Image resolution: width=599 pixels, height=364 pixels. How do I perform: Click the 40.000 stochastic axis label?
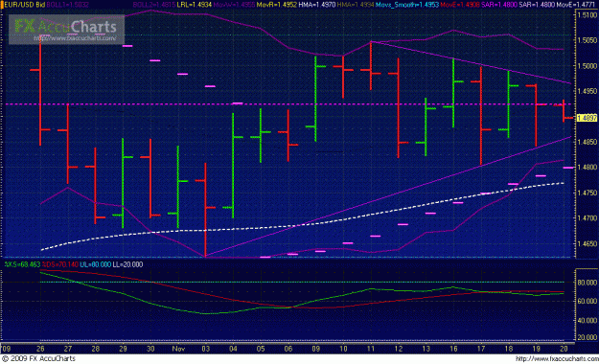click(587, 320)
